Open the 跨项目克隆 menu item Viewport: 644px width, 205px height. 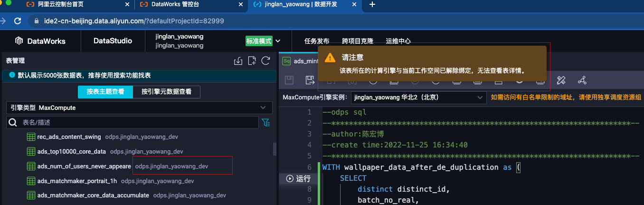point(358,41)
